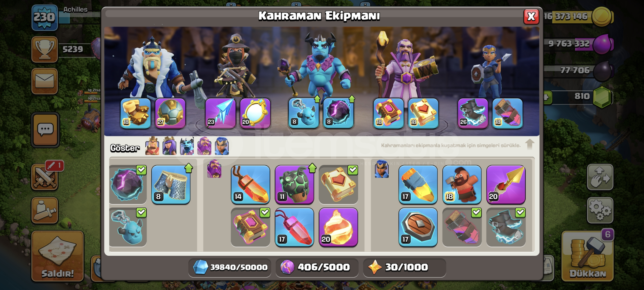Select the level 20 rocket spear equipment
This screenshot has height=290, width=644.
(506, 184)
